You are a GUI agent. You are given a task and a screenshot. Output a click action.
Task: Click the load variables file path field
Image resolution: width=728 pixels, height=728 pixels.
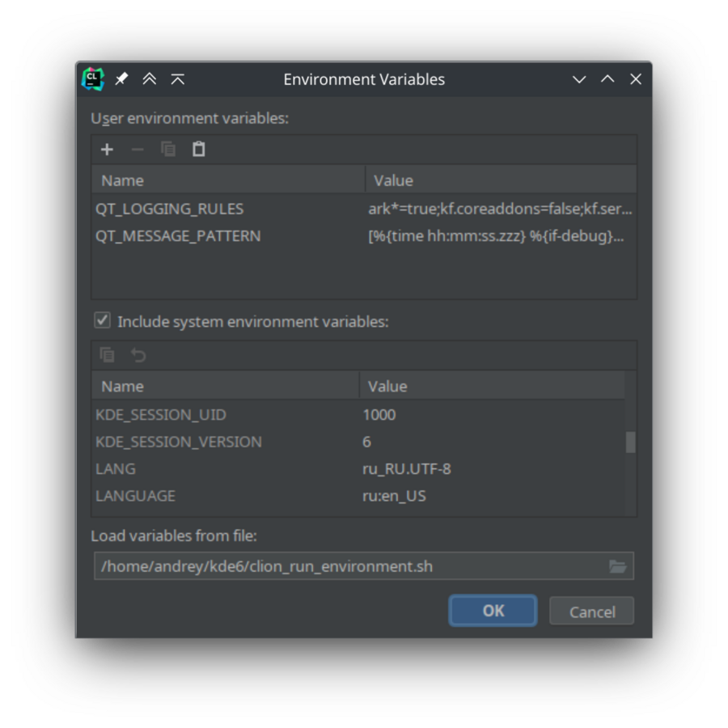pos(349,566)
